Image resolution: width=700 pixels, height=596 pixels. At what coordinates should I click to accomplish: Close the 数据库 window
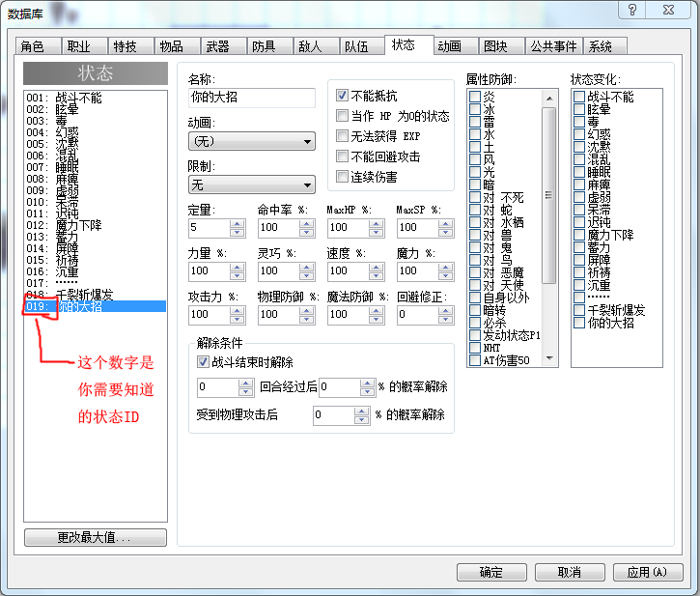pos(668,10)
